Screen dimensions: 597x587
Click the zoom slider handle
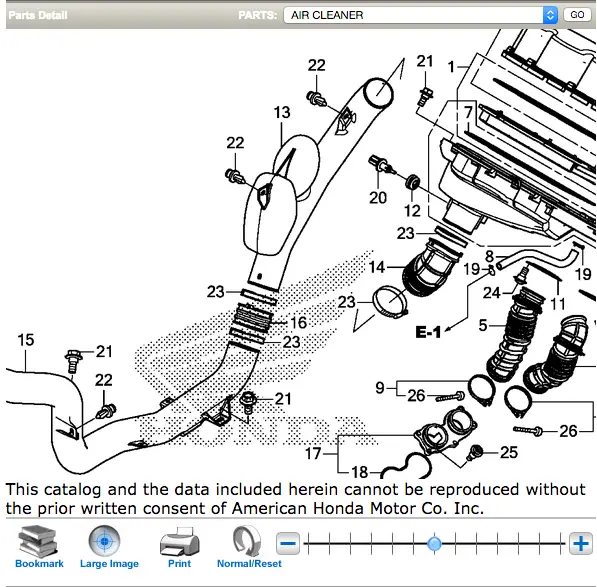tap(434, 544)
